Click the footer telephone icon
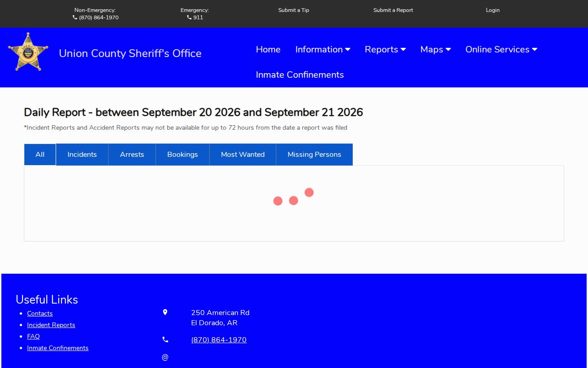Image resolution: width=588 pixels, height=368 pixels. [x=165, y=340]
